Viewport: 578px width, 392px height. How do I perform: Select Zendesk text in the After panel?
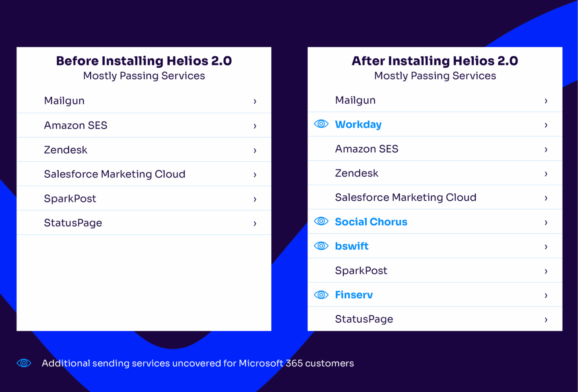click(x=357, y=173)
